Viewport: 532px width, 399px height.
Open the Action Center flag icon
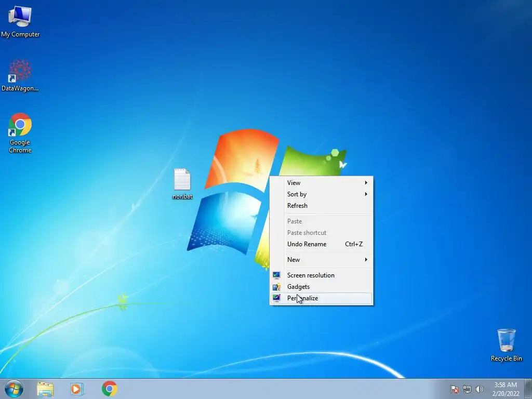(454, 389)
